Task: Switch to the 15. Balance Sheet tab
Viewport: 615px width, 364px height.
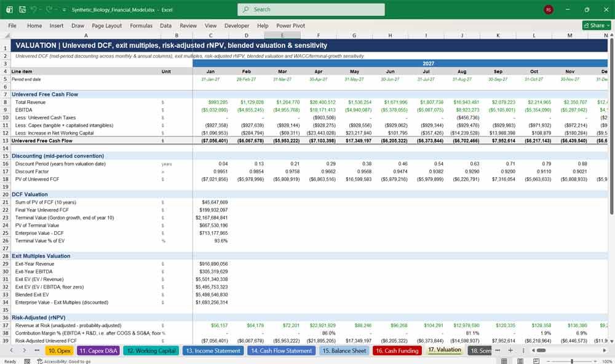Action: tap(344, 350)
